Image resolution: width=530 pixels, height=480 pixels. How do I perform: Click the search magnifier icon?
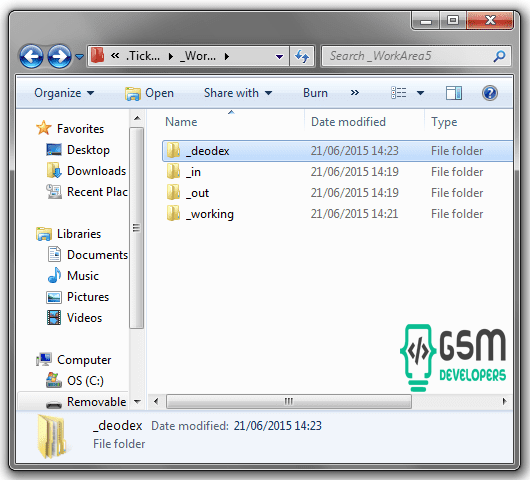[x=499, y=56]
